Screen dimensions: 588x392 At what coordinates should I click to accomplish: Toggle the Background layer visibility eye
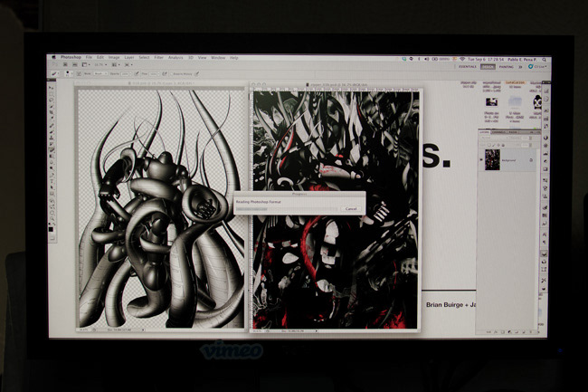[x=481, y=159]
